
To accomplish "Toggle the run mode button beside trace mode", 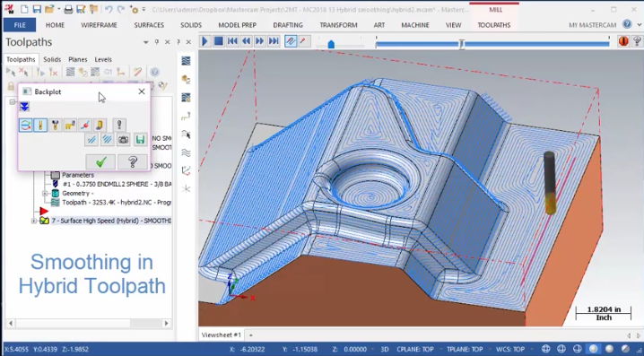I will pyautogui.click(x=304, y=41).
